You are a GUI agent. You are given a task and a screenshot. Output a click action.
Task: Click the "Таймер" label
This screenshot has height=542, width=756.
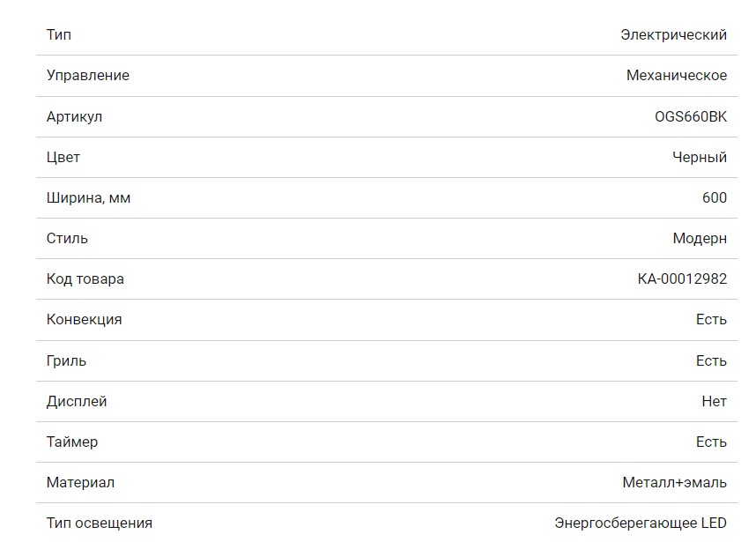72,442
